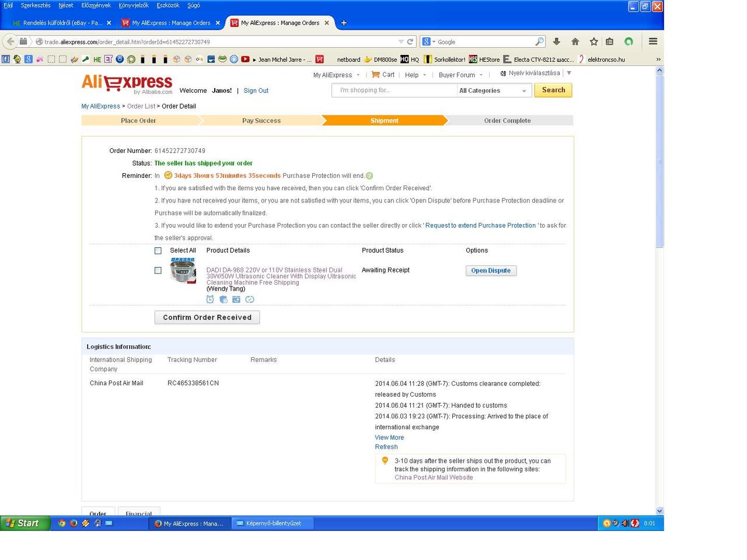Open new tab with plus icon

(x=344, y=23)
